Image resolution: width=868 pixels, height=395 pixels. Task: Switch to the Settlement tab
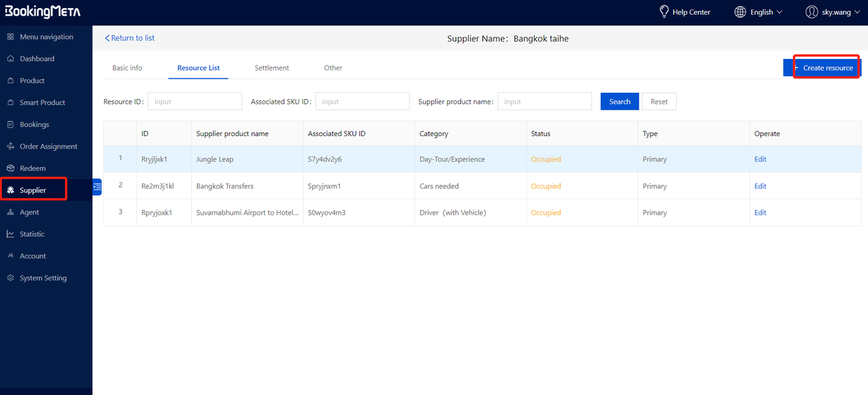point(271,68)
